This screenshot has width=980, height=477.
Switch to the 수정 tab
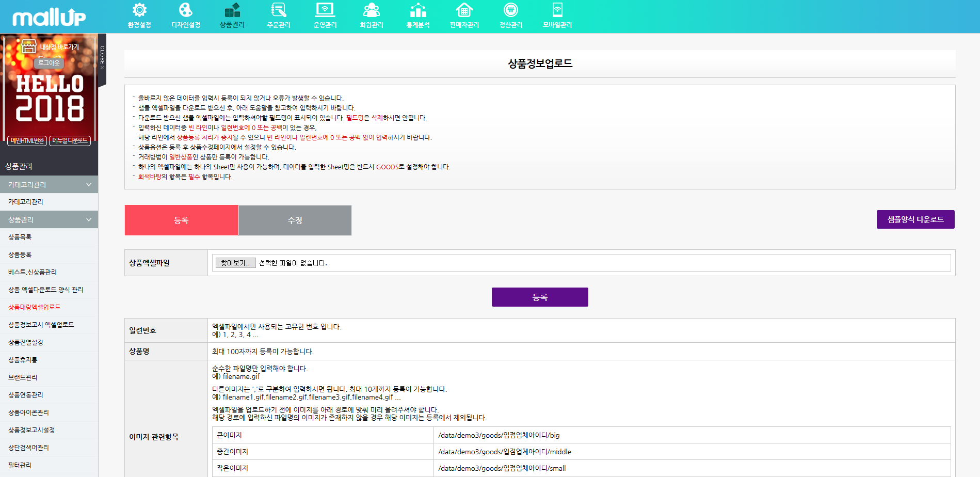(295, 220)
